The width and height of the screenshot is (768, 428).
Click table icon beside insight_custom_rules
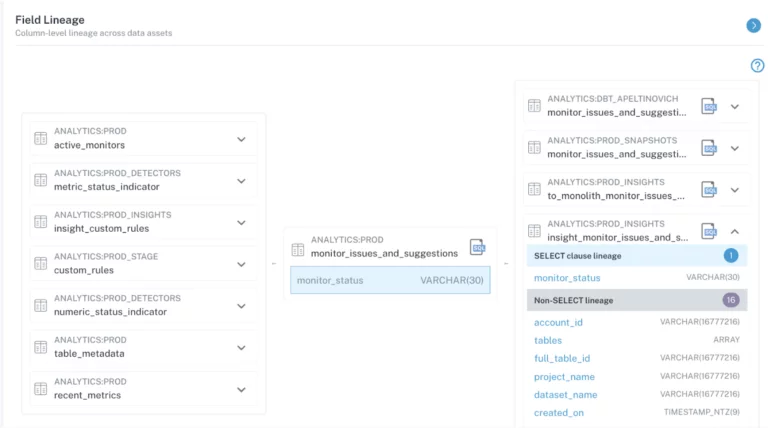41,222
